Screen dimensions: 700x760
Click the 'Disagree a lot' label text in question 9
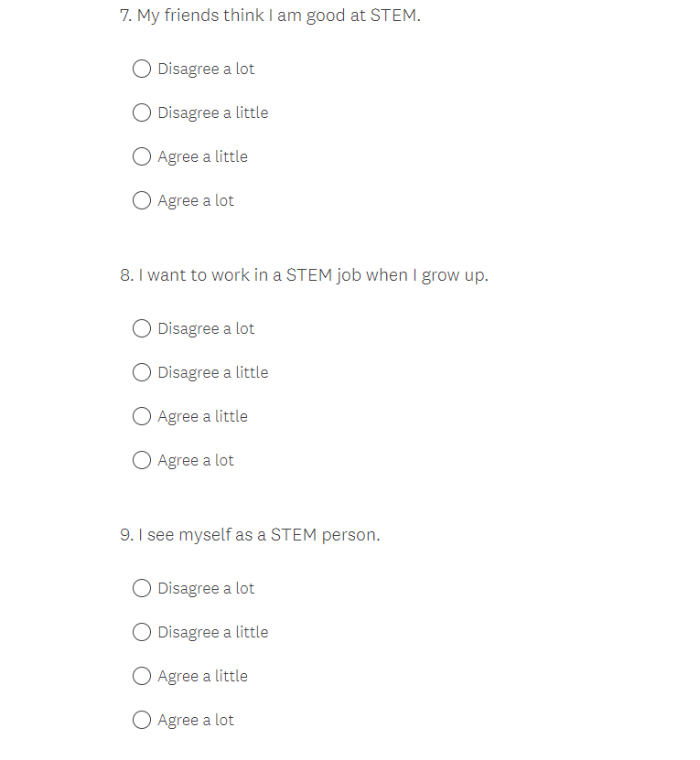206,588
